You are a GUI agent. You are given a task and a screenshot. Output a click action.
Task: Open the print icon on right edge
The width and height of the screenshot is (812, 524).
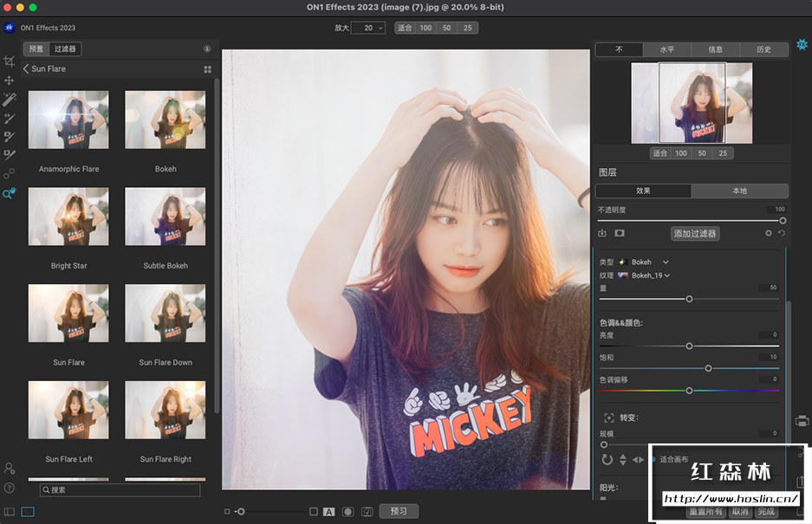coord(802,420)
